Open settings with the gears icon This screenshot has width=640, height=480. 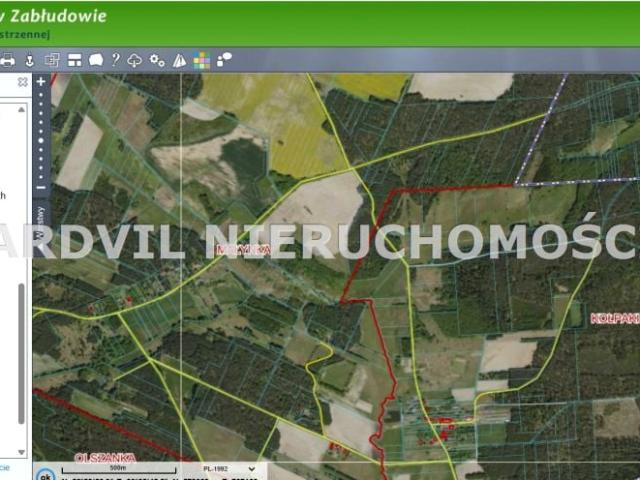pos(157,60)
